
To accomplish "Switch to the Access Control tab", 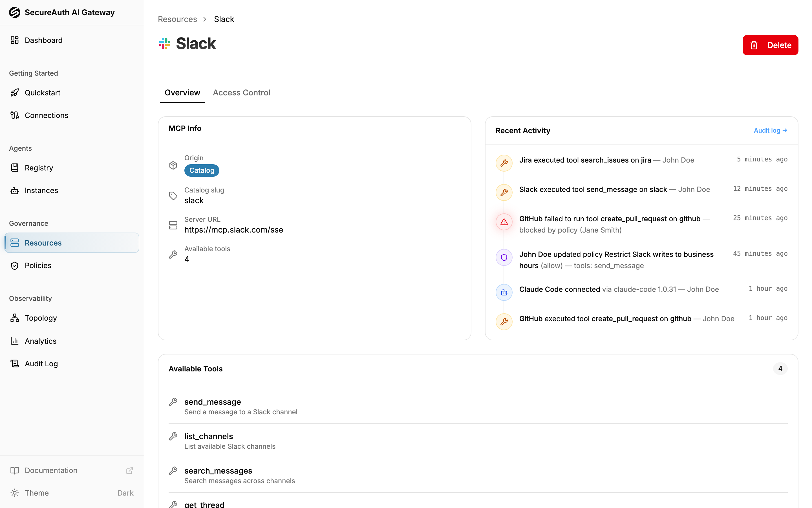I will tap(241, 92).
